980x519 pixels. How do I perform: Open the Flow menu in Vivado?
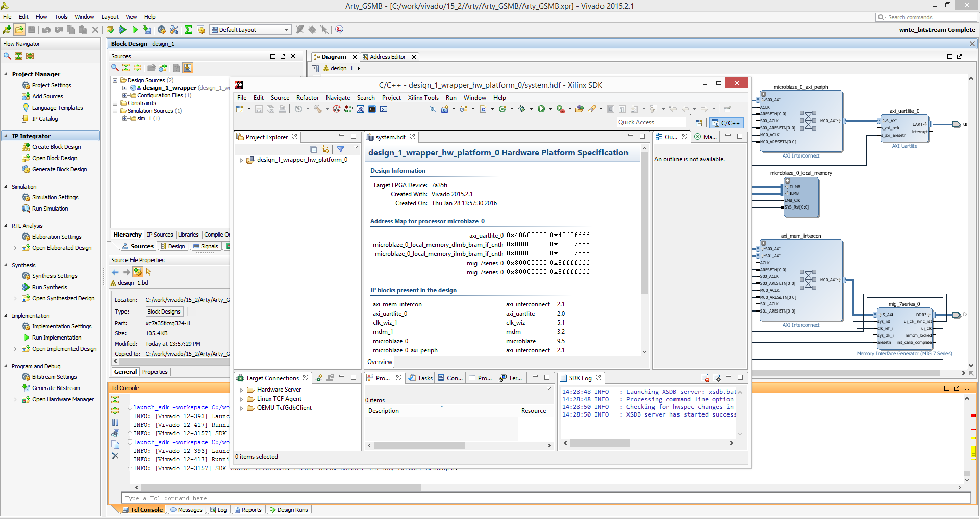click(41, 17)
